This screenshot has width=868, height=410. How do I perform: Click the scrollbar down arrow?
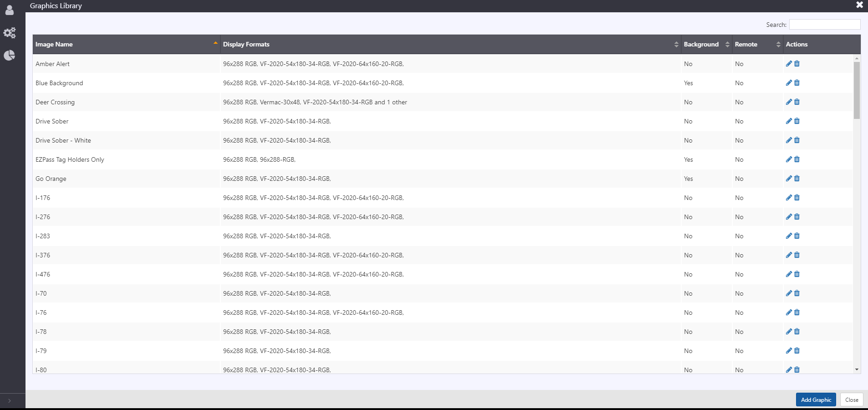coord(857,369)
